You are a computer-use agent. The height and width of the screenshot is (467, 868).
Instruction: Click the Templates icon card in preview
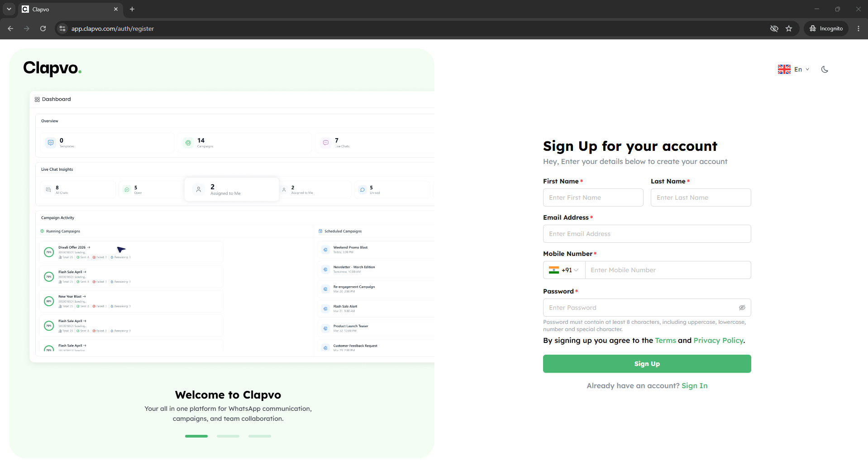(51, 143)
